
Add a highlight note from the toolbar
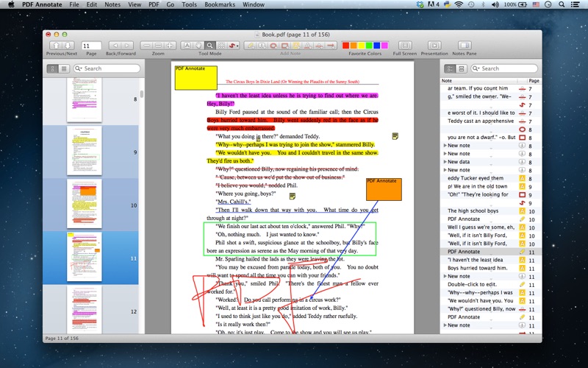click(x=296, y=46)
